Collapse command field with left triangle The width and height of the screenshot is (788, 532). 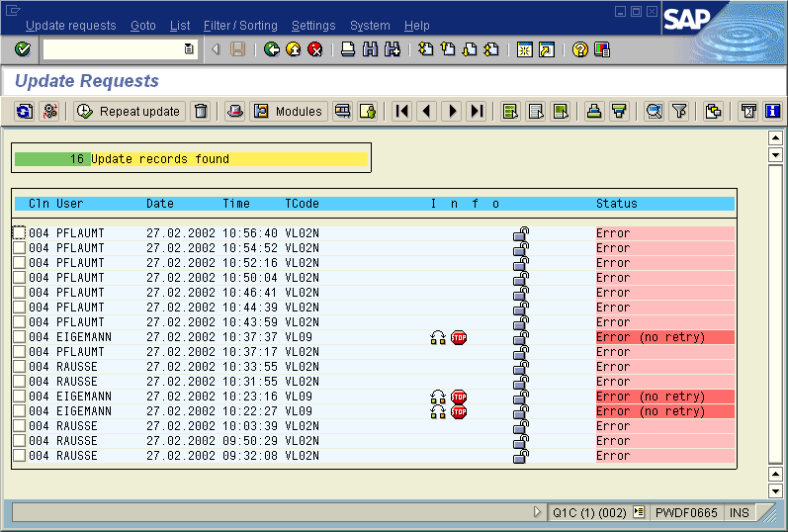(x=216, y=49)
